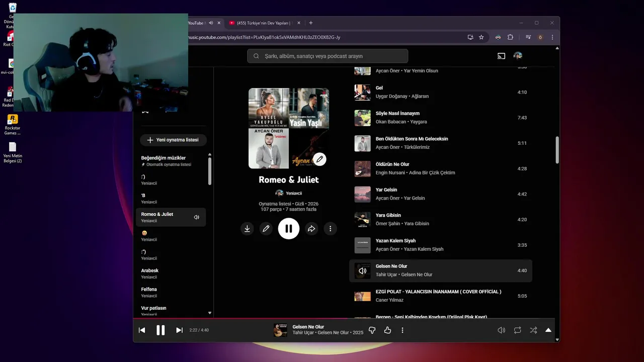This screenshot has width=644, height=362.
Task: Open Cast to device icon
Action: pyautogui.click(x=501, y=56)
